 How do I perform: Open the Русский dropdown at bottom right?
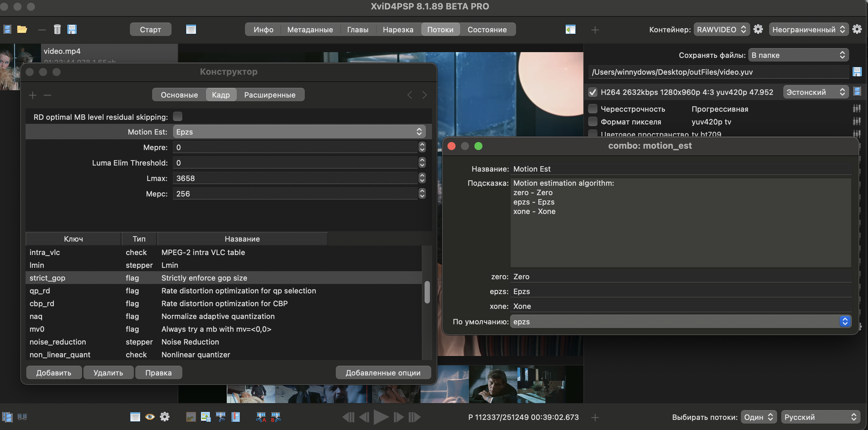tap(820, 417)
